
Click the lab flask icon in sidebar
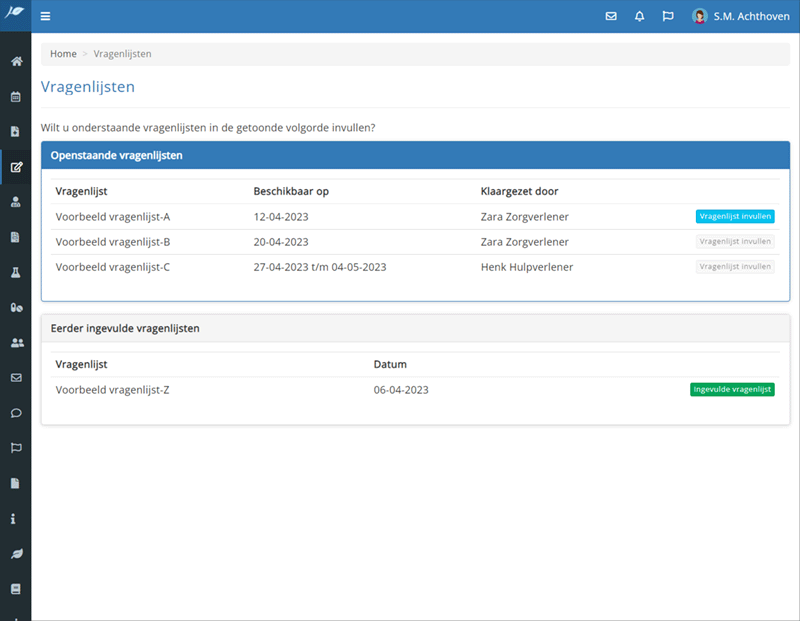click(x=16, y=272)
